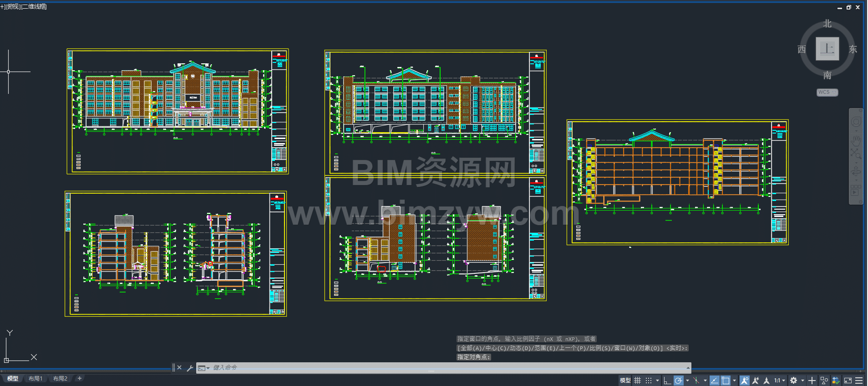868x386 pixels.
Task: Switch to the 布局2 tab
Action: point(60,379)
